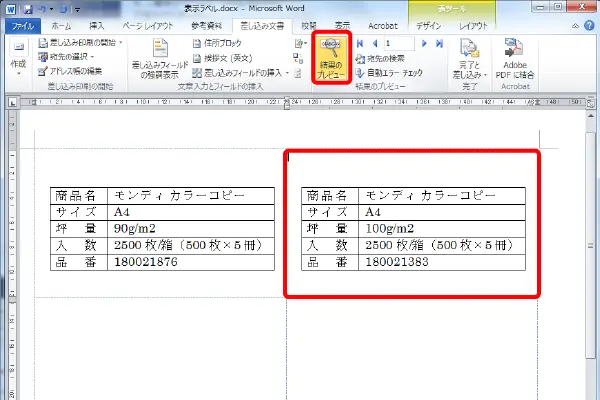This screenshot has height=400, width=600.
Task: Click the left label's サイズ cell
Action: pos(79,212)
